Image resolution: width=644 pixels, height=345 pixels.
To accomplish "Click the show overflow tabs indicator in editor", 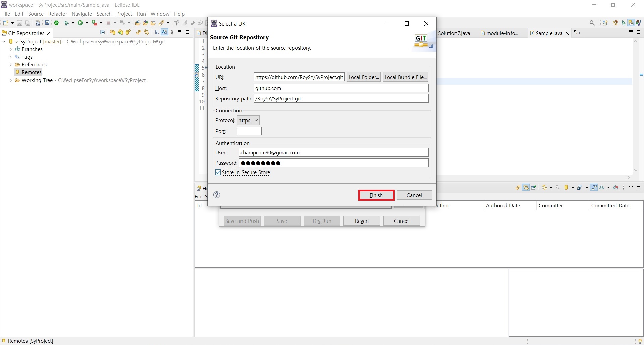I will pyautogui.click(x=577, y=33).
